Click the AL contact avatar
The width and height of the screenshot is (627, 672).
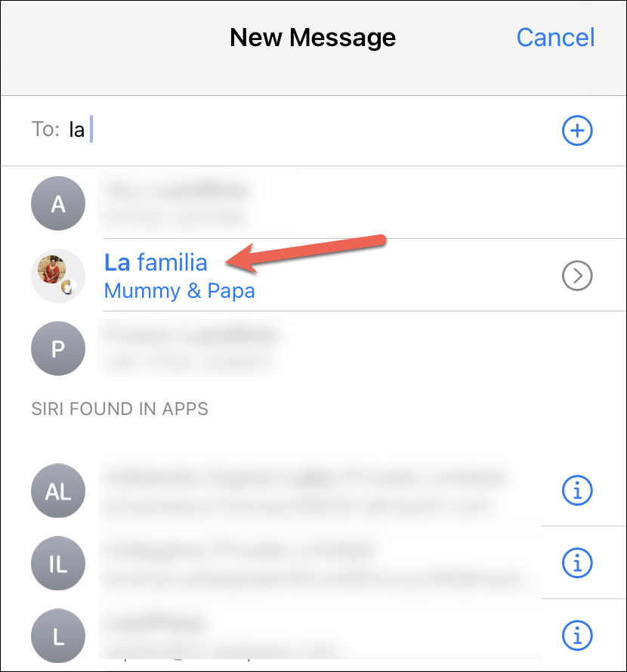coord(58,491)
